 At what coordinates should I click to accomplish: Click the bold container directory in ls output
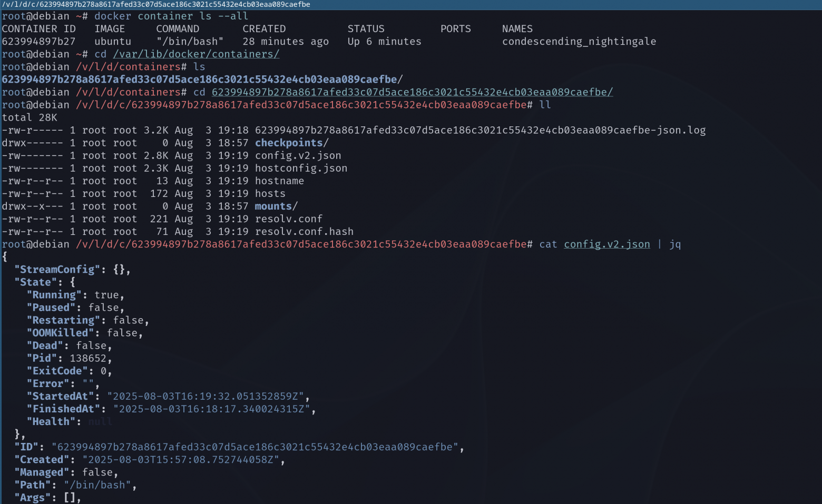(202, 80)
